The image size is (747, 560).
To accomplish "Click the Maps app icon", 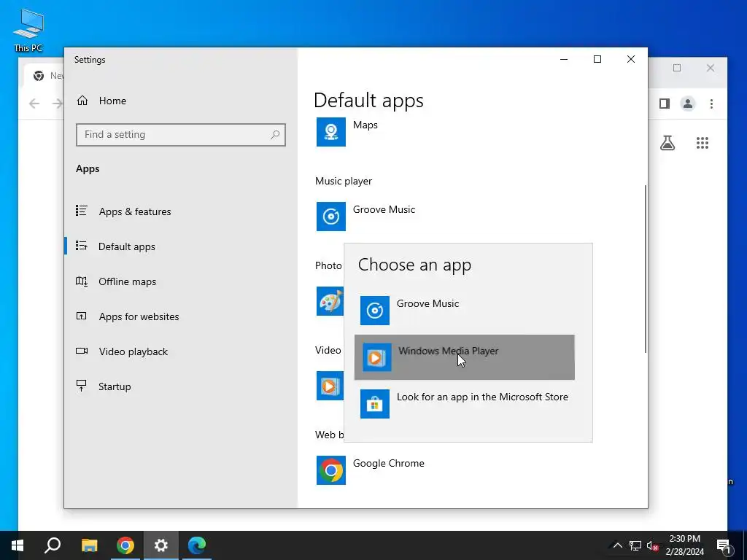I will (x=331, y=132).
